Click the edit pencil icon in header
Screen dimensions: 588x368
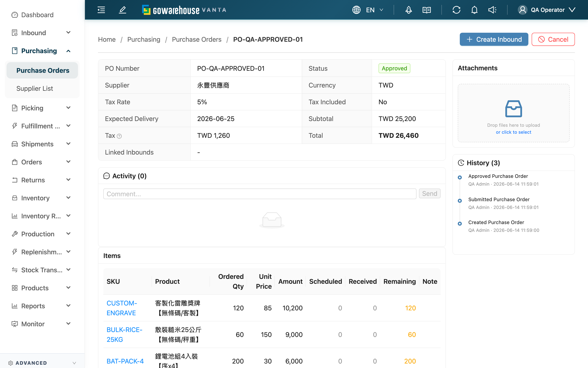click(x=122, y=10)
